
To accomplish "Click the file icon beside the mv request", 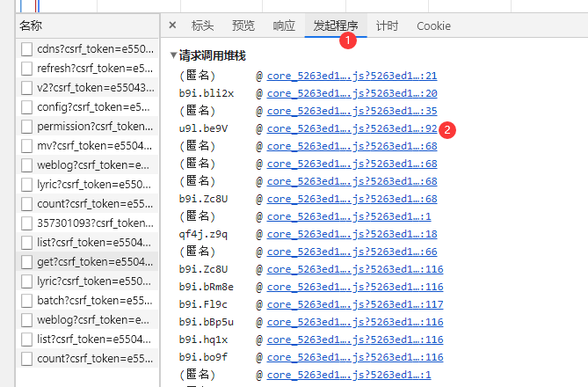I will point(27,146).
